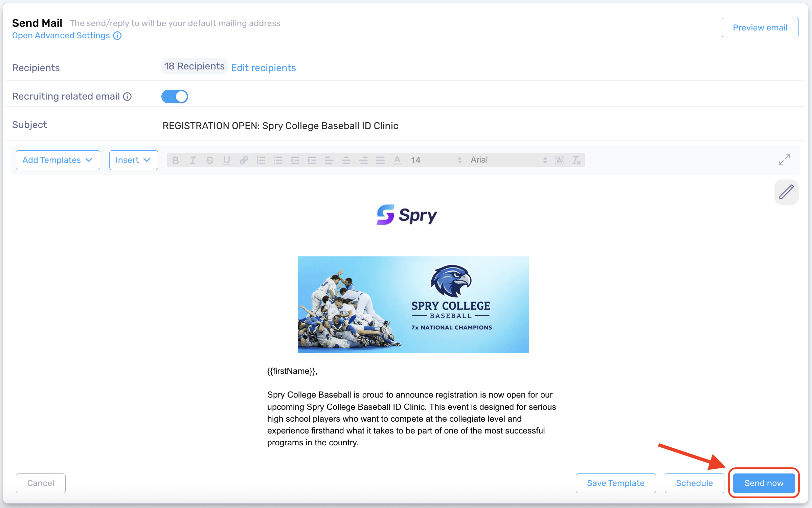The height and width of the screenshot is (508, 812).
Task: Click Save Template button
Action: click(x=616, y=483)
